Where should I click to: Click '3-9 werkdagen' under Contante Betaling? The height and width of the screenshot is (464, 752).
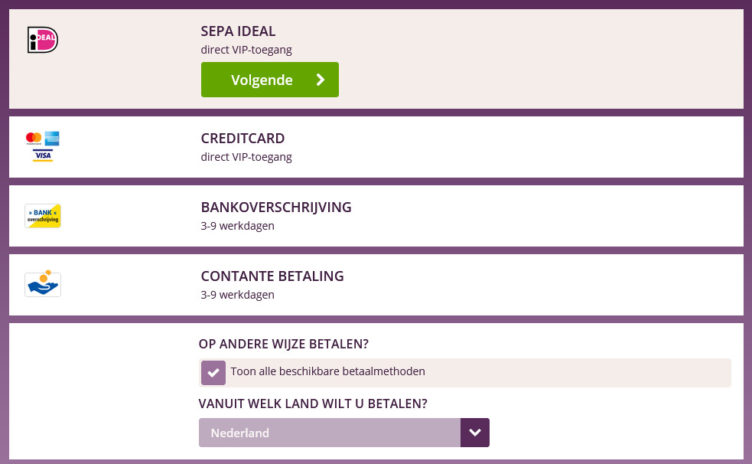pyautogui.click(x=237, y=295)
